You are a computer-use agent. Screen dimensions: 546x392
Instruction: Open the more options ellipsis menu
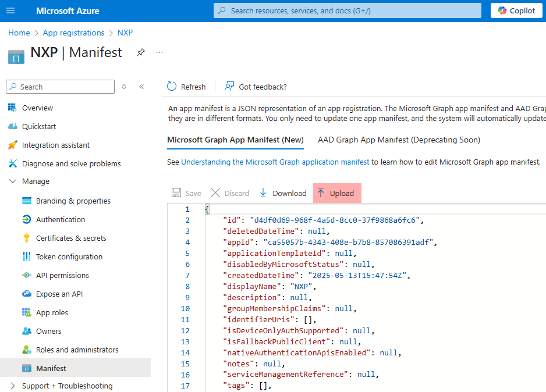point(159,52)
